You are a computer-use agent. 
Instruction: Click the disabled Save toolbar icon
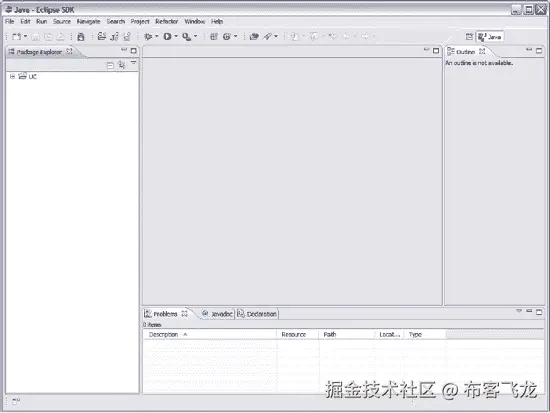pos(35,36)
